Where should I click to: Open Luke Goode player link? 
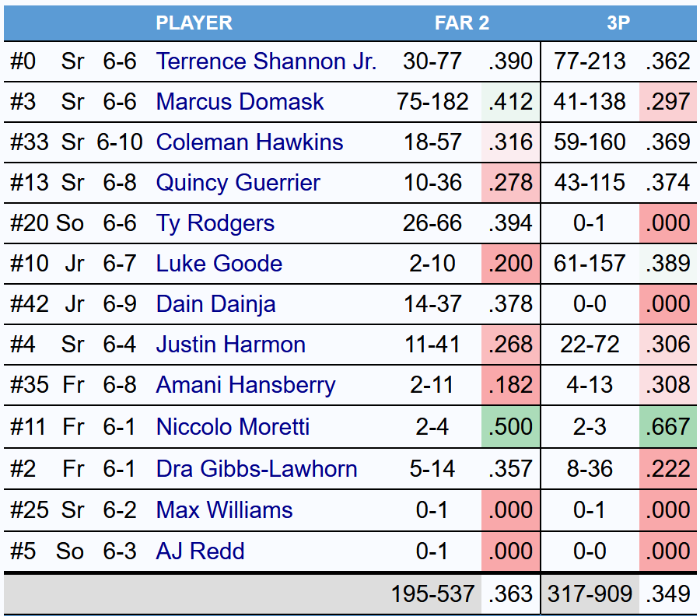coord(219,264)
